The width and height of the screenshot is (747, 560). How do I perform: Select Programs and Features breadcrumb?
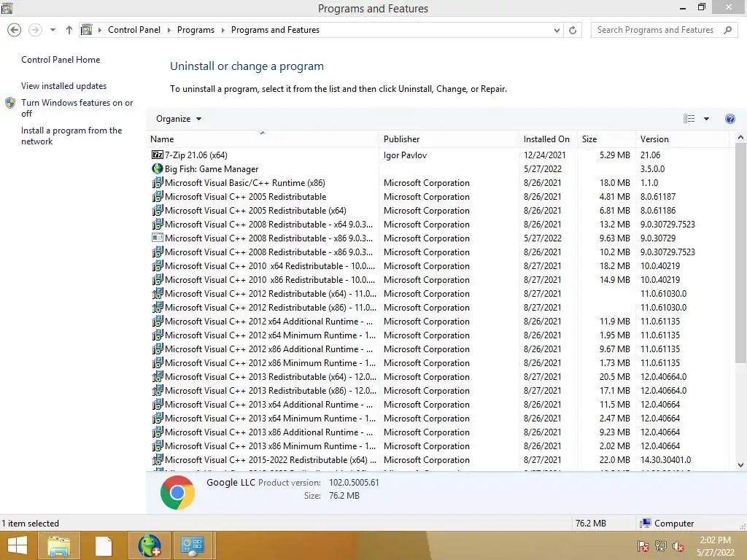[x=275, y=29]
